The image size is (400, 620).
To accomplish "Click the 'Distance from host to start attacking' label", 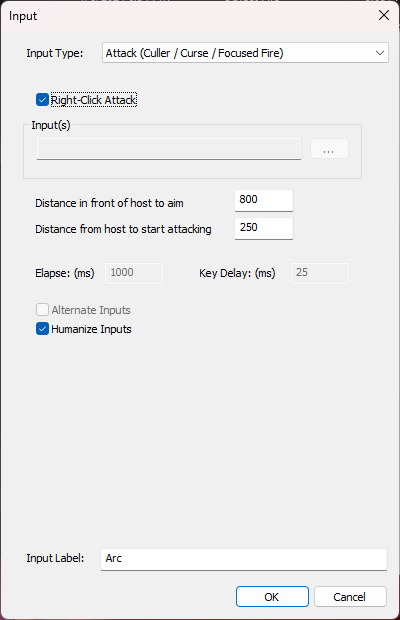I will [123, 229].
